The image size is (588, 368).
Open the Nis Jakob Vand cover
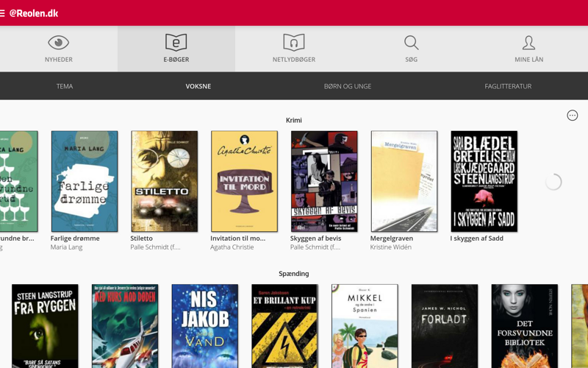pos(205,326)
